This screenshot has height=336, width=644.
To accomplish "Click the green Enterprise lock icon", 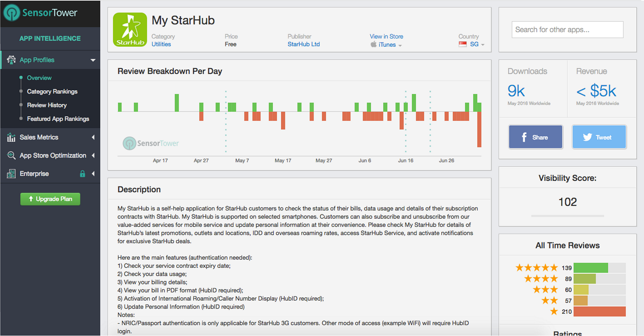I will (x=83, y=174).
